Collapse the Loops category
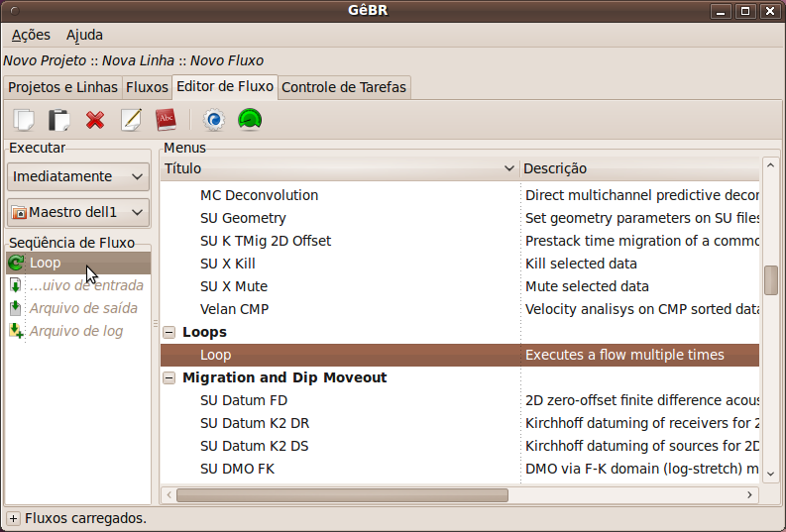The height and width of the screenshot is (532, 786). click(169, 332)
